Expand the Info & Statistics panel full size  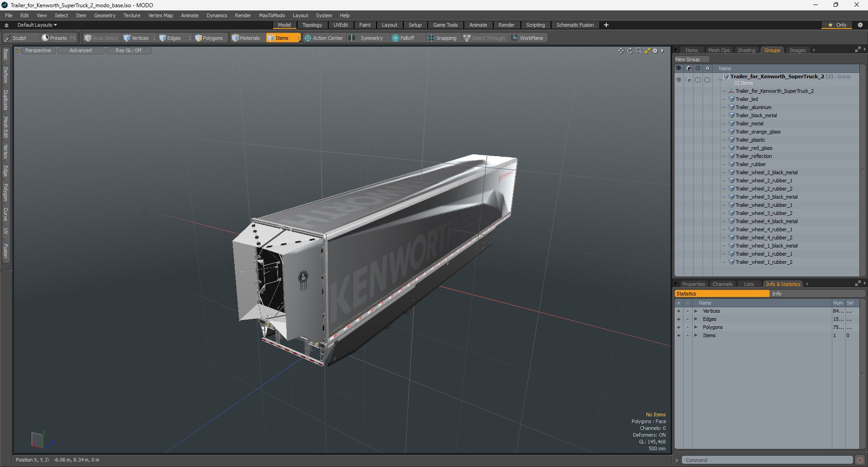[858, 284]
